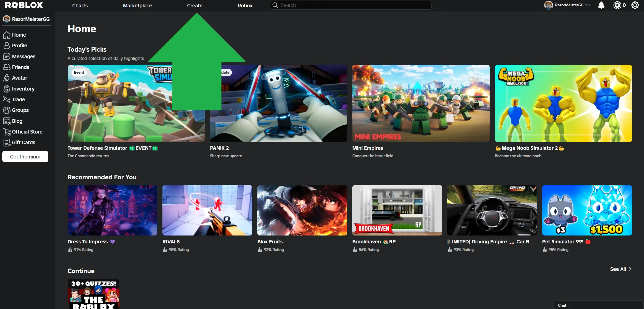Open Friends label from the sidebar
This screenshot has height=309, width=644.
click(x=21, y=67)
